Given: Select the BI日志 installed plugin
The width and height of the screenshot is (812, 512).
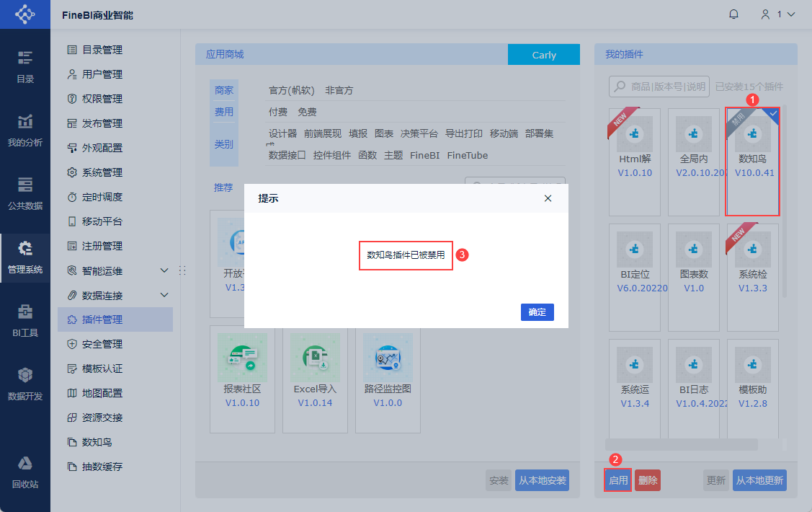Looking at the screenshot, I should [694, 389].
